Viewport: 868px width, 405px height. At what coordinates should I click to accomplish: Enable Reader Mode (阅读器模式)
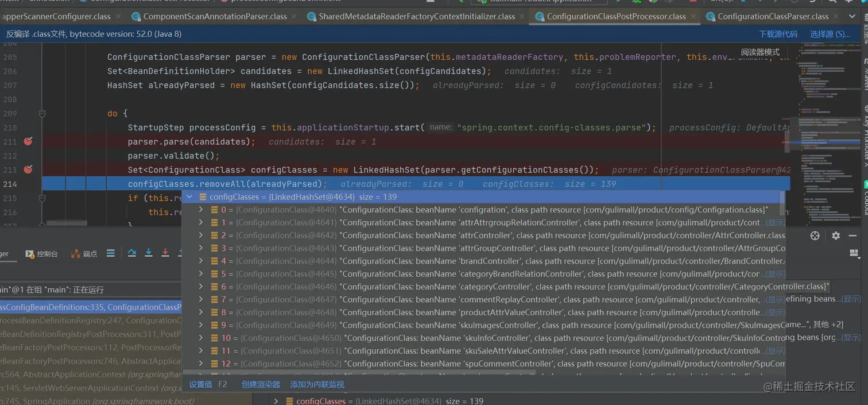[760, 52]
